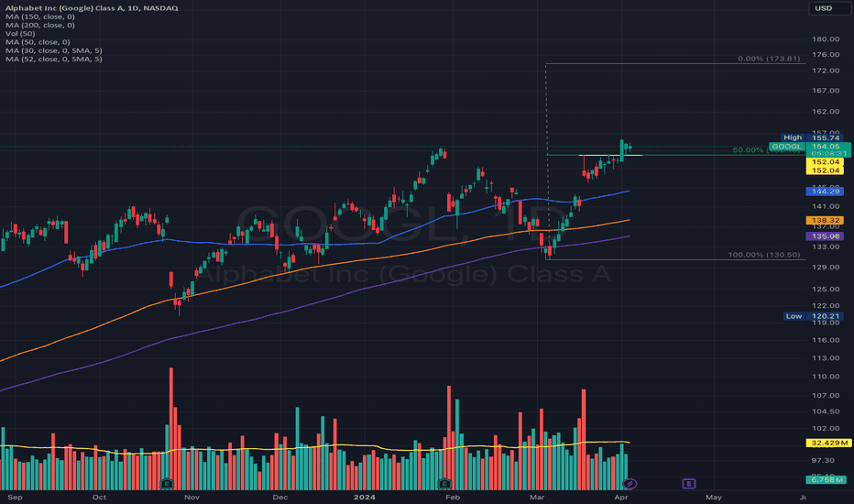The image size is (854, 504).
Task: Select the Fibonacci 0.00% (173.81) level label
Action: tap(769, 59)
